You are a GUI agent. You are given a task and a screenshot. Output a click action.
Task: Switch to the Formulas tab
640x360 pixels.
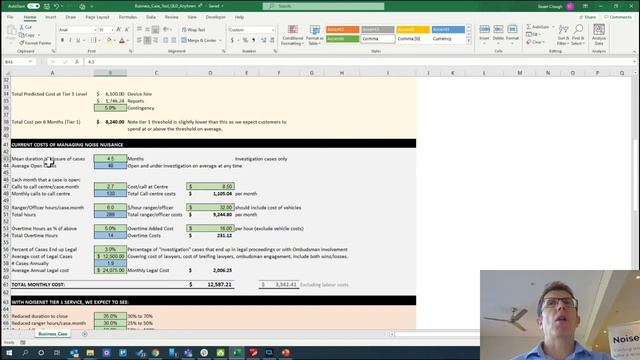pyautogui.click(x=128, y=17)
